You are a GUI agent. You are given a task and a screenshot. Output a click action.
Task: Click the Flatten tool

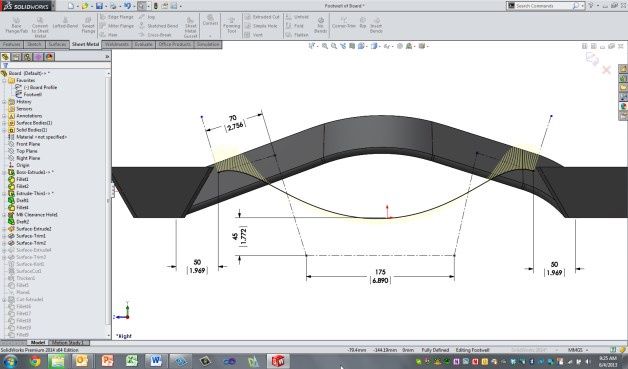click(x=297, y=35)
